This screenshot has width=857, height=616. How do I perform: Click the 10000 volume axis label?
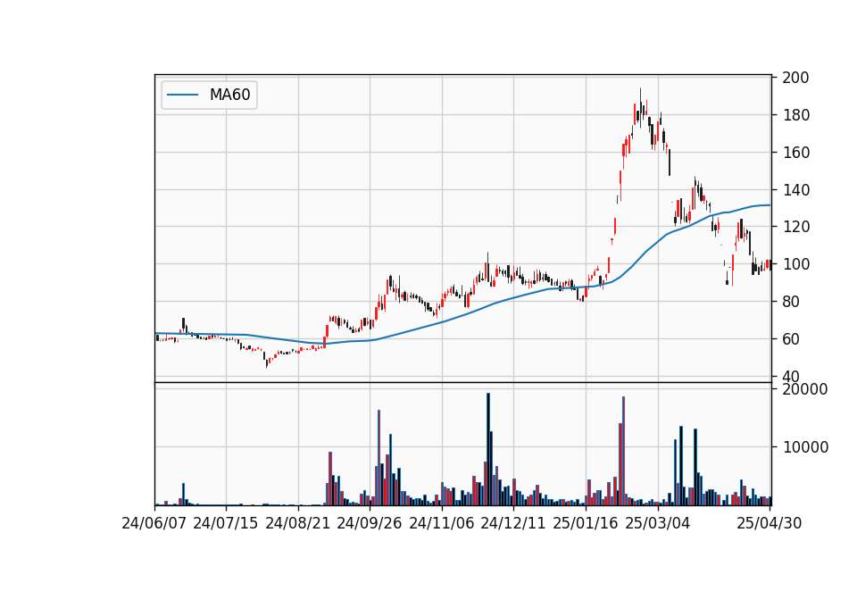[805, 447]
